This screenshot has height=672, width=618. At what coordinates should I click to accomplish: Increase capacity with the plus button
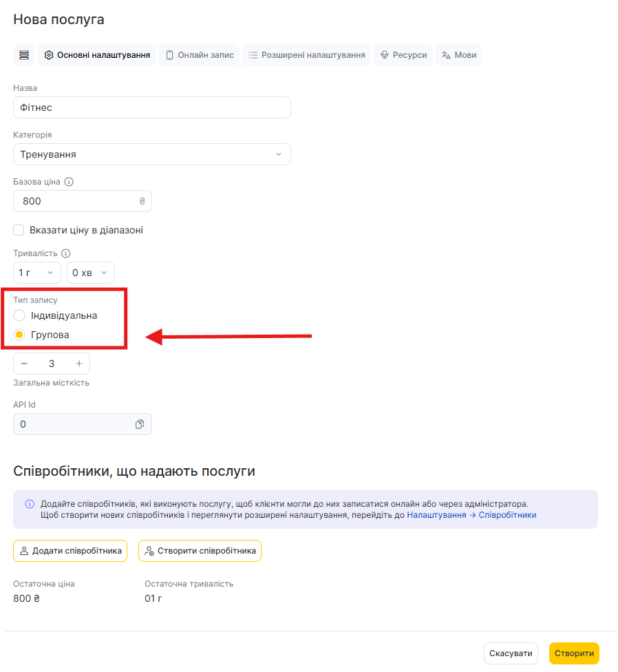tap(79, 364)
